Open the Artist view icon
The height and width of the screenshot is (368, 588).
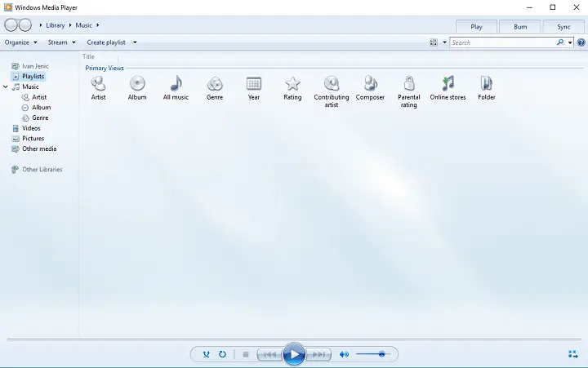coord(98,83)
